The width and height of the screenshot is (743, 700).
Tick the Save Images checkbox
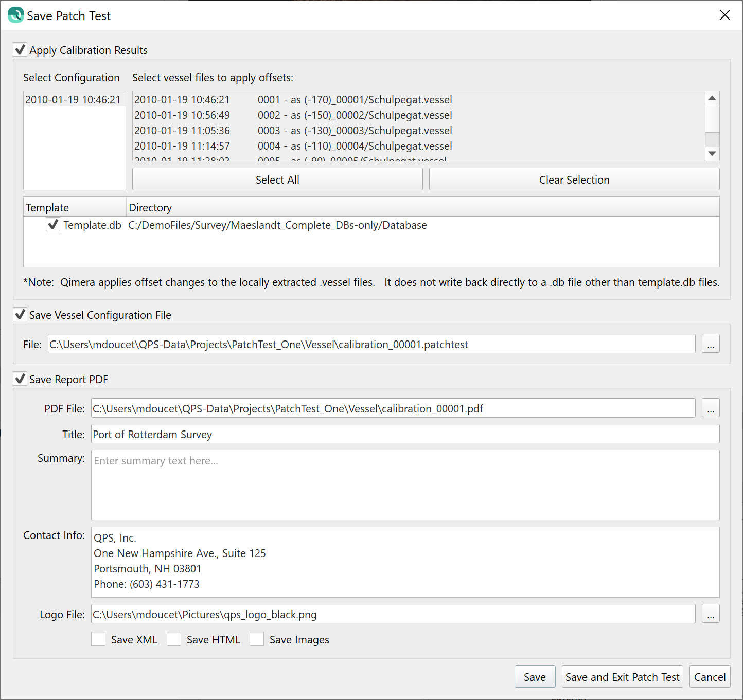pyautogui.click(x=257, y=639)
